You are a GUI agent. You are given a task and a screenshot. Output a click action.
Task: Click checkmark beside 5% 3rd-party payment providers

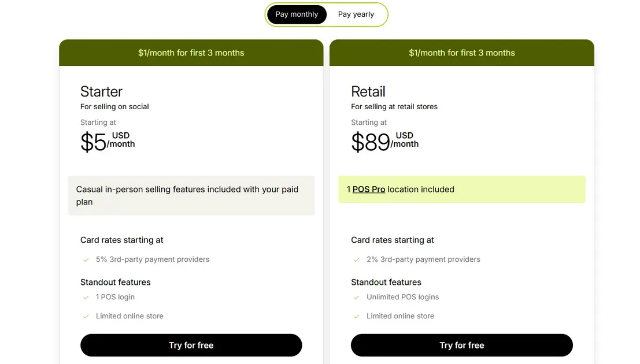click(86, 260)
